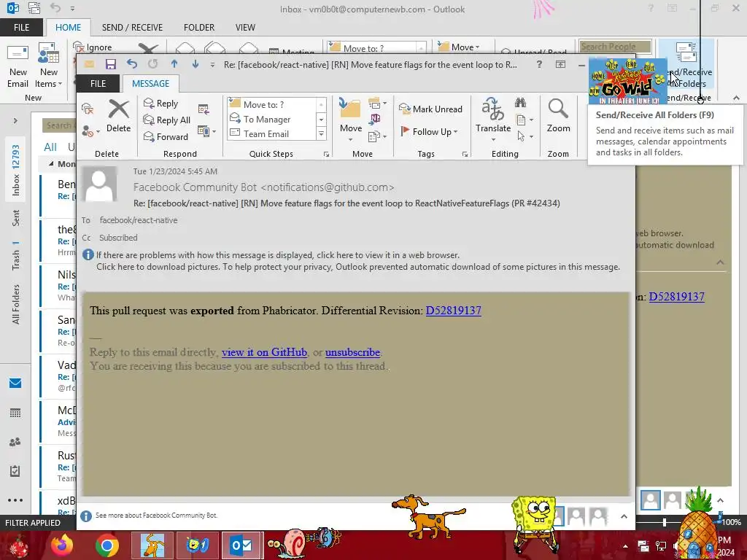Go to the next item using the down arrow
The width and height of the screenshot is (747, 560).
click(196, 64)
